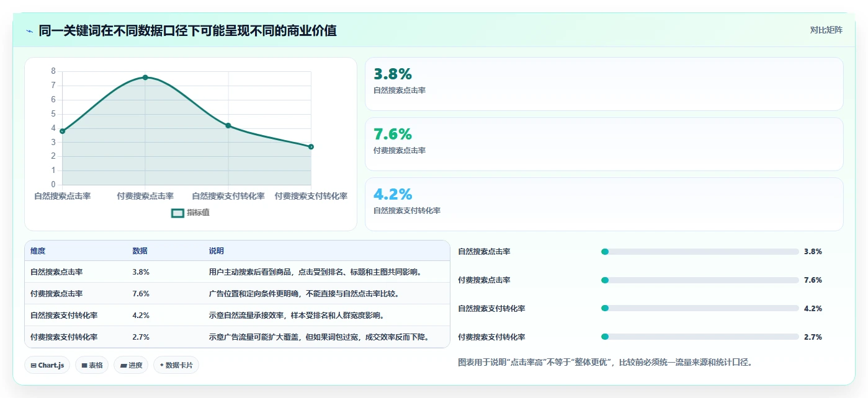Viewport: 868px width, 398px height.
Task: Click the 数据 column header
Action: tap(140, 251)
